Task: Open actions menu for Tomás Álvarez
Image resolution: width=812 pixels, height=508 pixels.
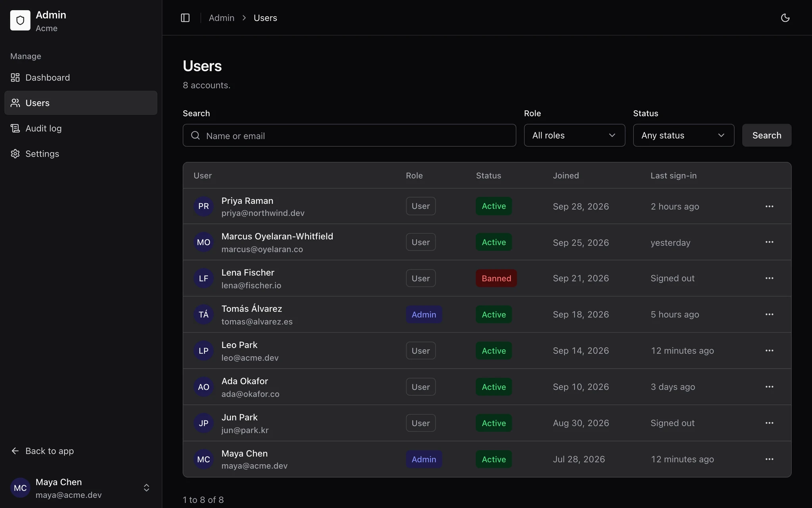Action: coord(769,314)
